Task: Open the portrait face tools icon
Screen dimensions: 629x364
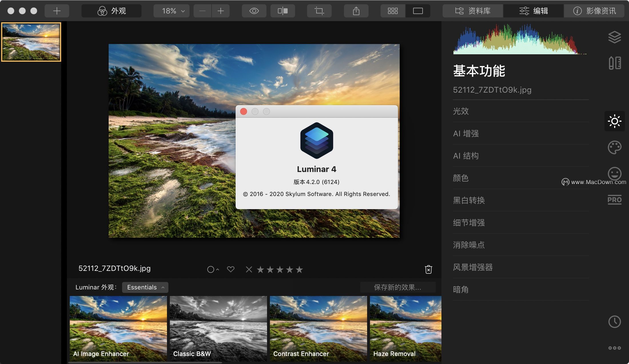Action: (x=614, y=174)
